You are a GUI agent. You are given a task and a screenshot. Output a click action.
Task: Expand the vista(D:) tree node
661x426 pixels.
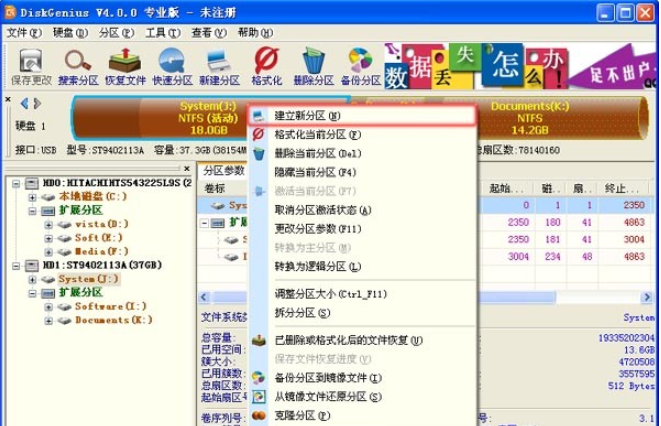click(48, 225)
